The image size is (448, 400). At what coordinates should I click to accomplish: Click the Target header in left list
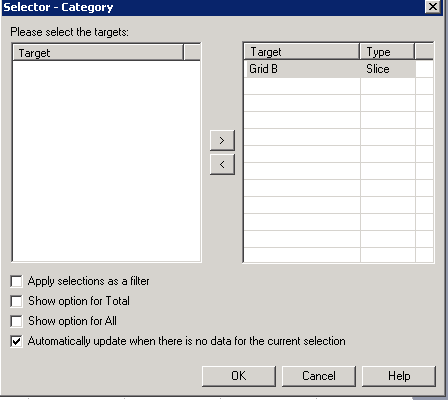[x=98, y=53]
